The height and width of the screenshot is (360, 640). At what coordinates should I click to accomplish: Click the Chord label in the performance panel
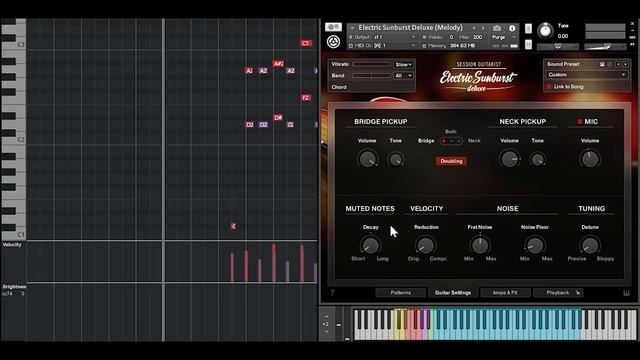pos(339,87)
